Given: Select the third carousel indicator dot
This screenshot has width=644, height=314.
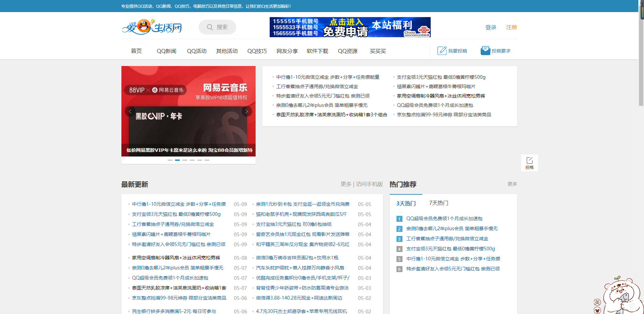Looking at the screenshot, I should point(185,160).
